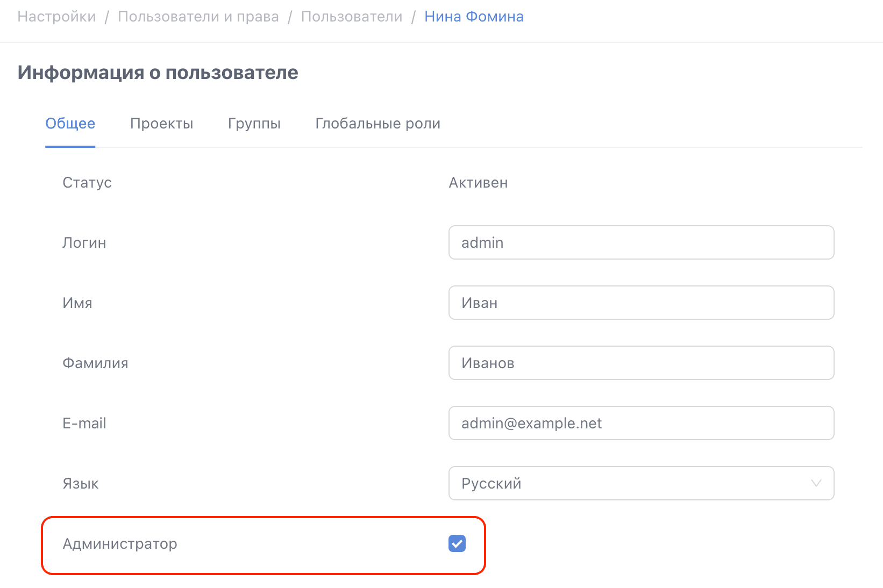Click the Информация о пользователе heading
The height and width of the screenshot is (588, 883).
pos(158,73)
